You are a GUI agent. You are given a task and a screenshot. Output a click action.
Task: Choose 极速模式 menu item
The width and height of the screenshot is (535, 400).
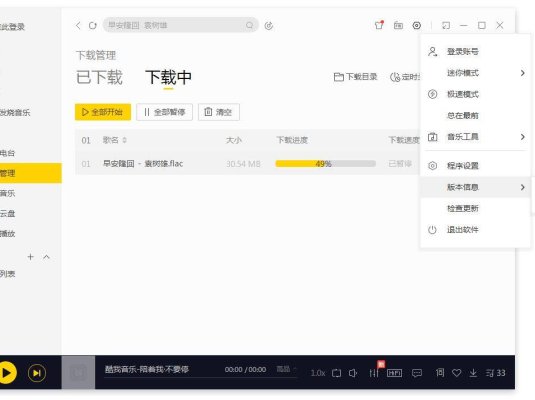coord(463,94)
